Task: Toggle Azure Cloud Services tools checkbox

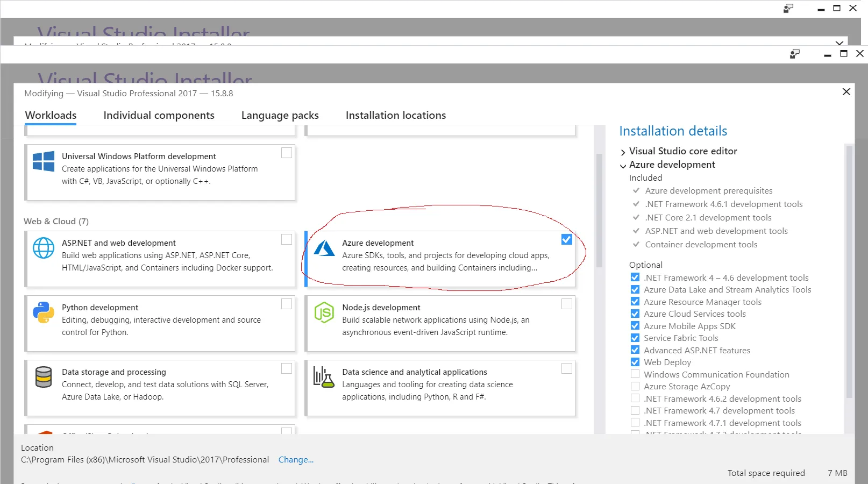Action: 635,314
